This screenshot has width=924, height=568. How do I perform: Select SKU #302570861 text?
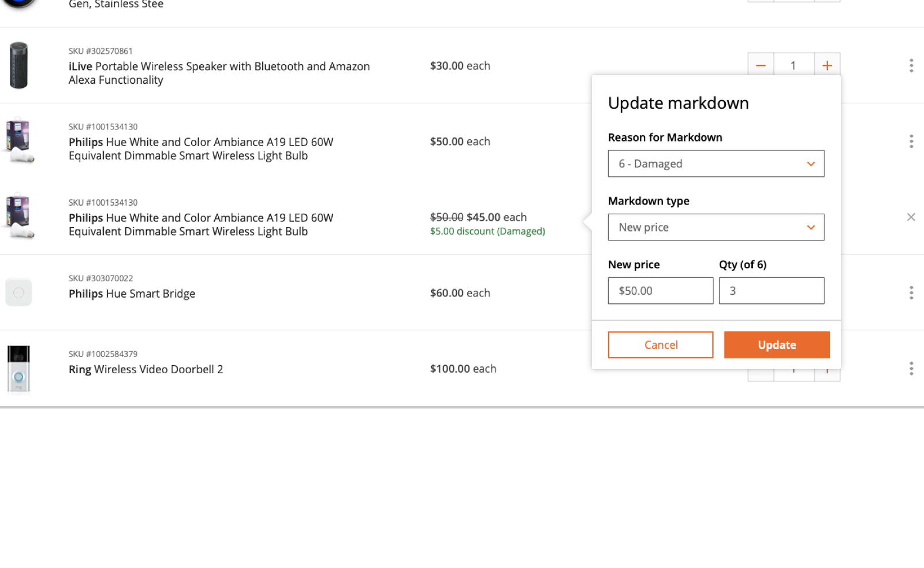point(100,51)
